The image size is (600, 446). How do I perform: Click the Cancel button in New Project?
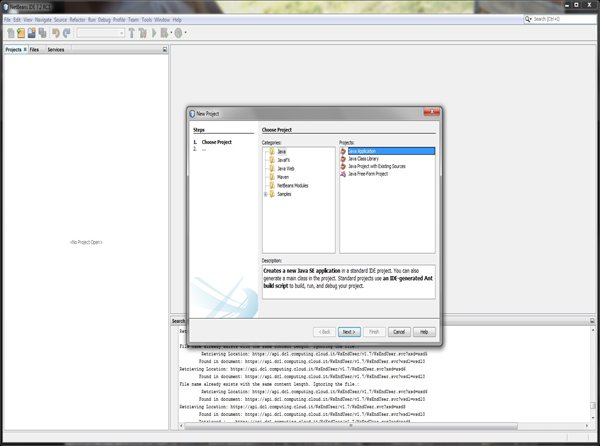(399, 332)
